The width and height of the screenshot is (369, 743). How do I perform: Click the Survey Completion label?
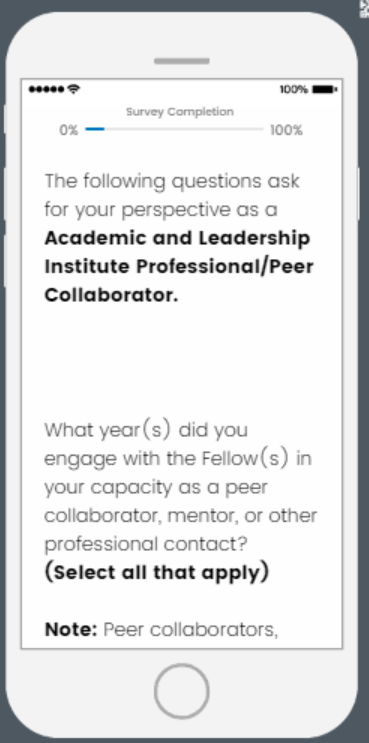click(180, 112)
